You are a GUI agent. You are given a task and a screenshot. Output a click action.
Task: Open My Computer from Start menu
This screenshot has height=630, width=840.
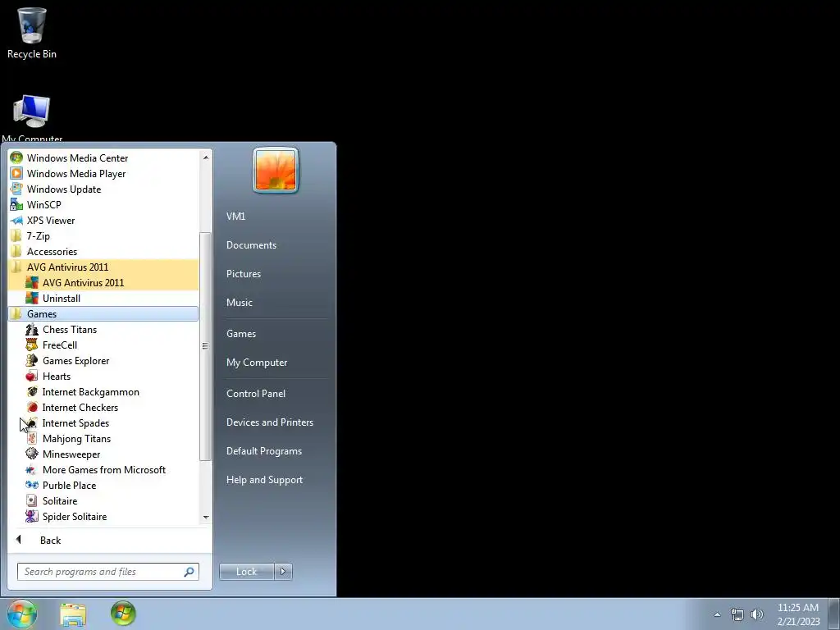(x=257, y=363)
